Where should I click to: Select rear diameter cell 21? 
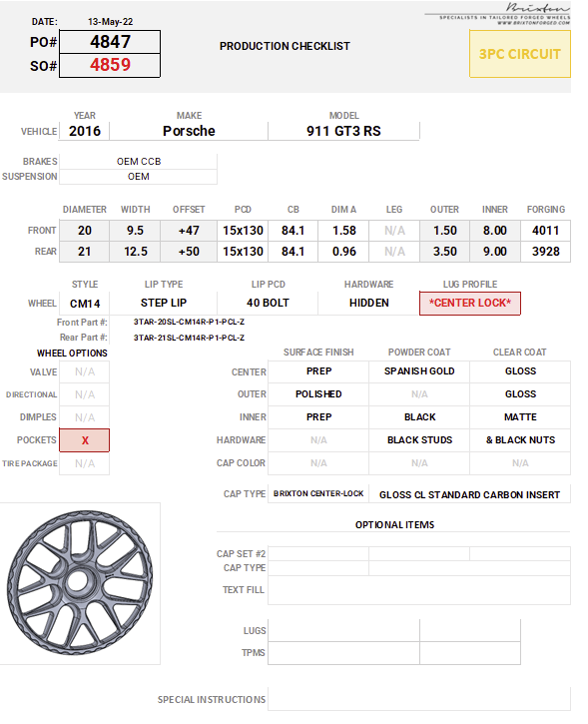(85, 252)
